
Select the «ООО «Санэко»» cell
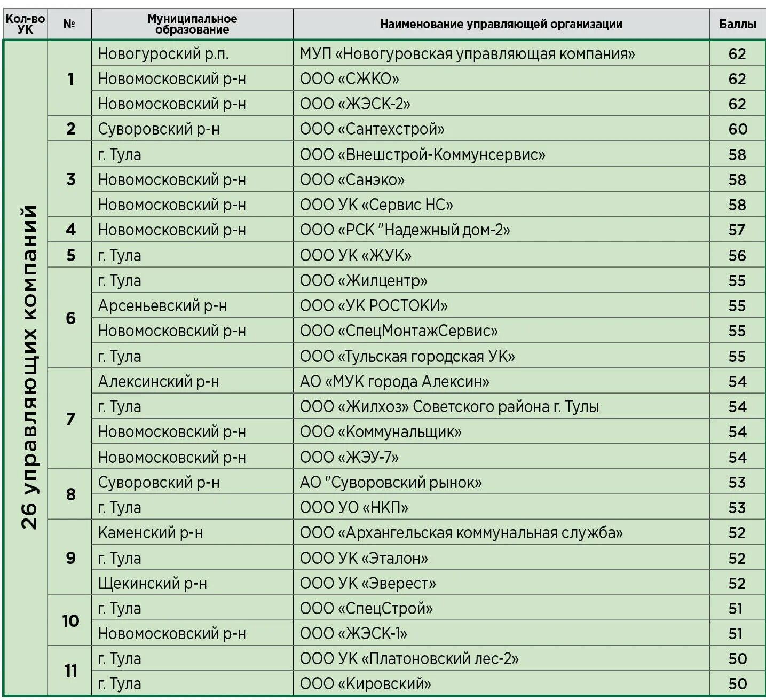pos(501,180)
